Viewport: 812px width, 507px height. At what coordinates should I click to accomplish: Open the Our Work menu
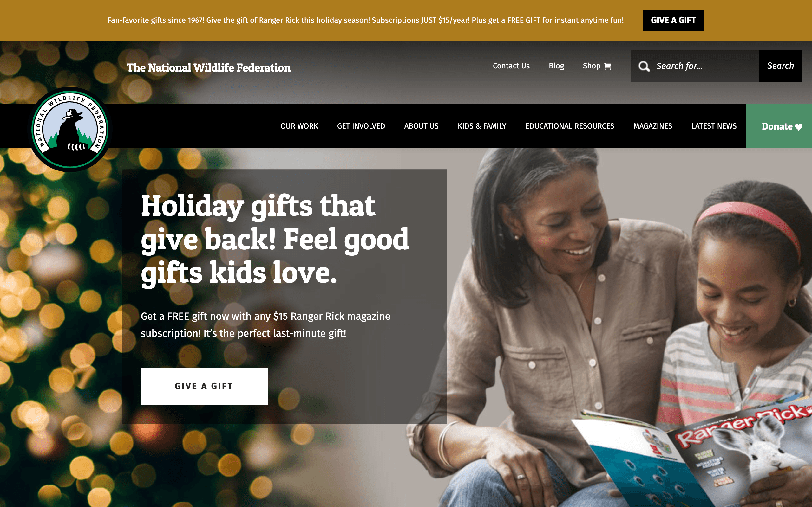[x=299, y=126]
